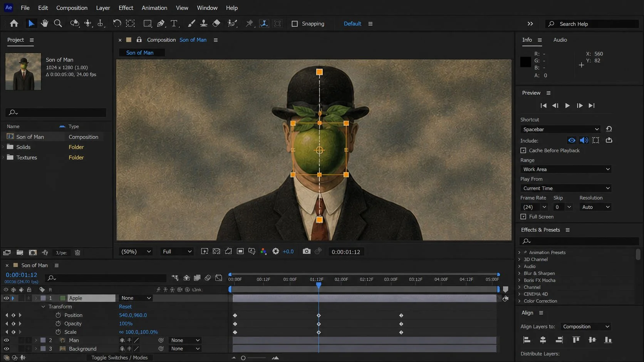
Task: Select the Pen tool
Action: (161, 23)
